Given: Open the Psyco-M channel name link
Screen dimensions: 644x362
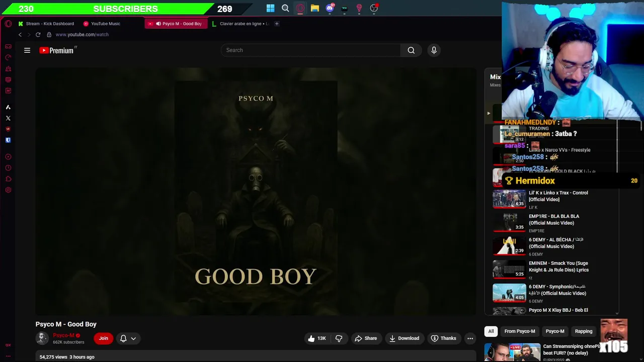Looking at the screenshot, I should [x=63, y=335].
